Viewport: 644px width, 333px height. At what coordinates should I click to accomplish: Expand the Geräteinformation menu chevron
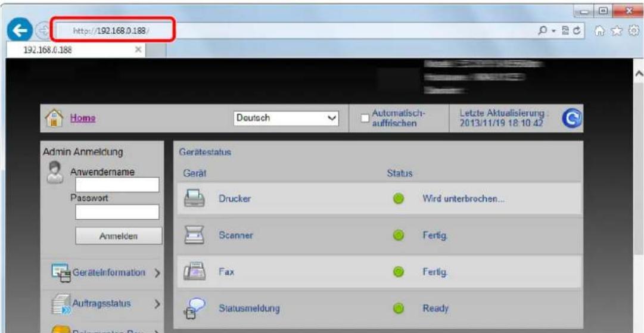157,273
